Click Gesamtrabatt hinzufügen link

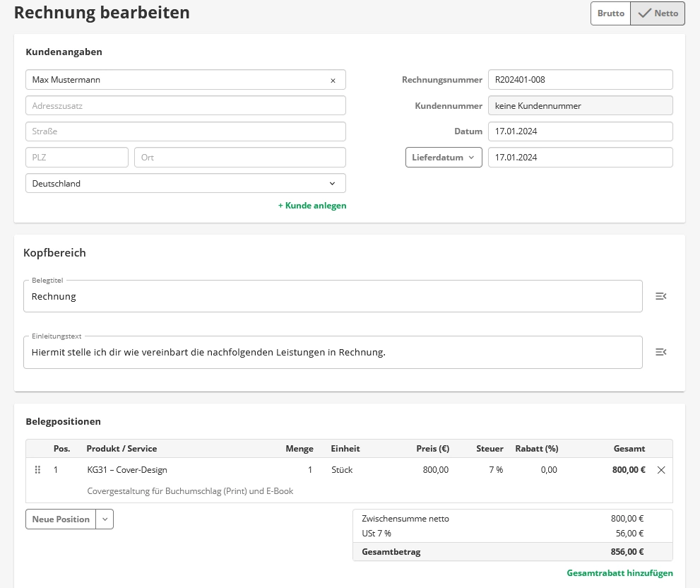(x=619, y=573)
